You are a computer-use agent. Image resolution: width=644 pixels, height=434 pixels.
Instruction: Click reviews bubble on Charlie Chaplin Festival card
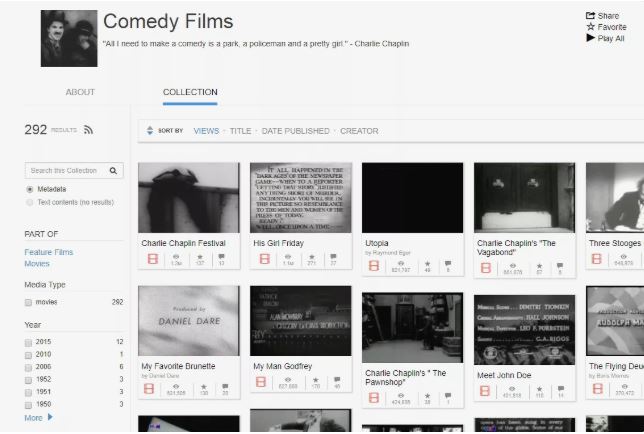point(221,257)
